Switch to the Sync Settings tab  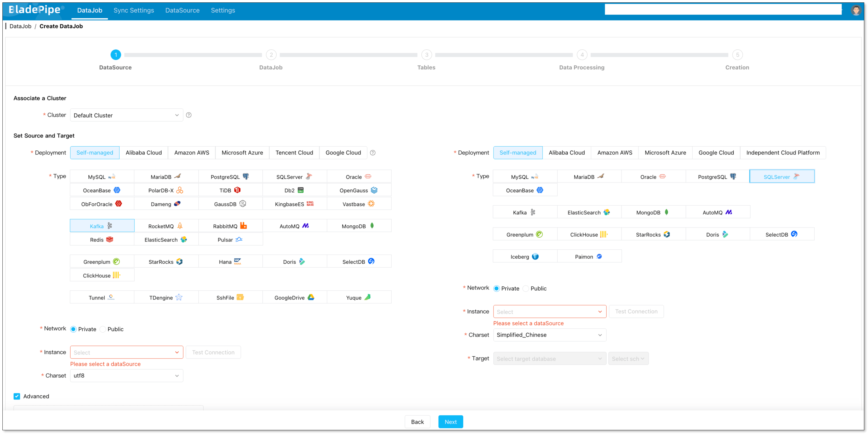coord(133,11)
